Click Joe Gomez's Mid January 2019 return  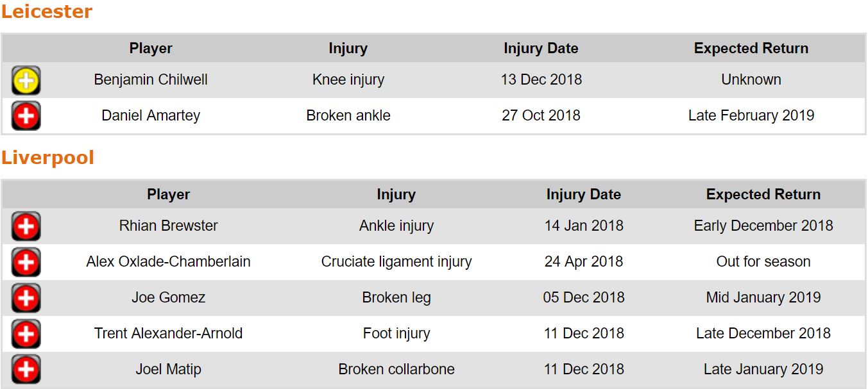click(x=763, y=297)
